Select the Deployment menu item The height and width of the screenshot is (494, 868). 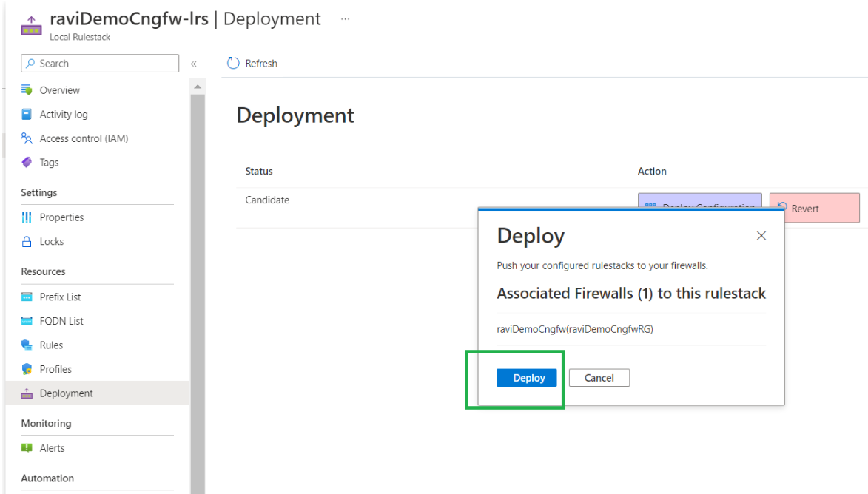tap(66, 393)
